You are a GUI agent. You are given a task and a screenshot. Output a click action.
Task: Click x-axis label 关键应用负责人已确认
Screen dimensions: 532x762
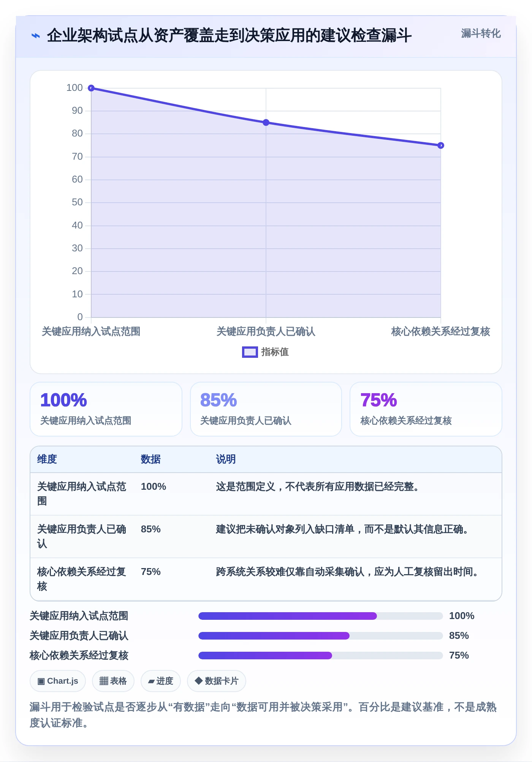tap(266, 332)
